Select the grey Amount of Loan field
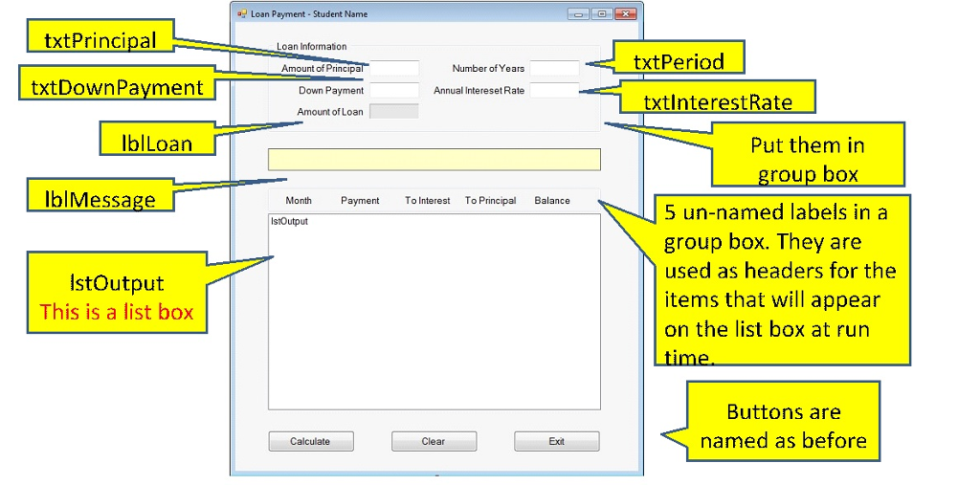Screen dimensions: 980x485 [394, 111]
